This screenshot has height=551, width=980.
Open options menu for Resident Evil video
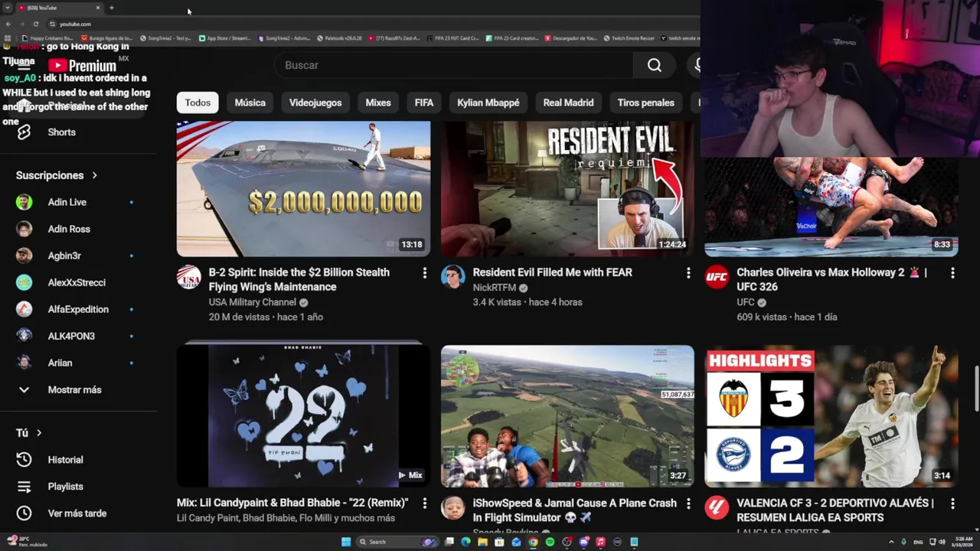[688, 272]
